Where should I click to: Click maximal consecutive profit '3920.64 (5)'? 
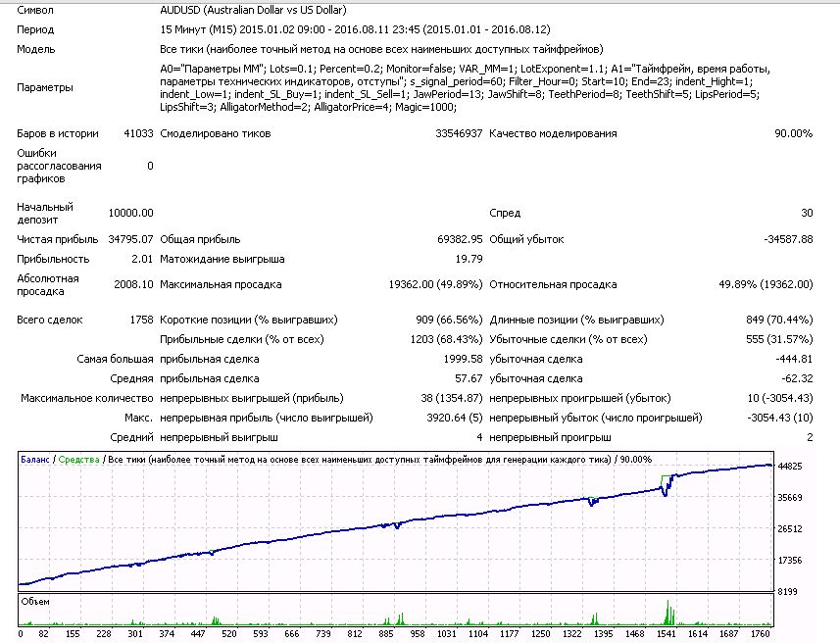point(454,418)
